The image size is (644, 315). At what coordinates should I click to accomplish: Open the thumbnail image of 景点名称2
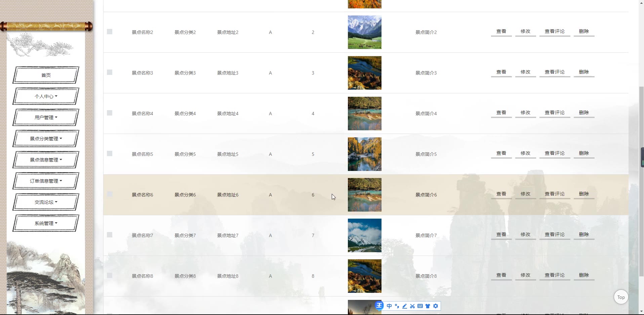coord(365,32)
